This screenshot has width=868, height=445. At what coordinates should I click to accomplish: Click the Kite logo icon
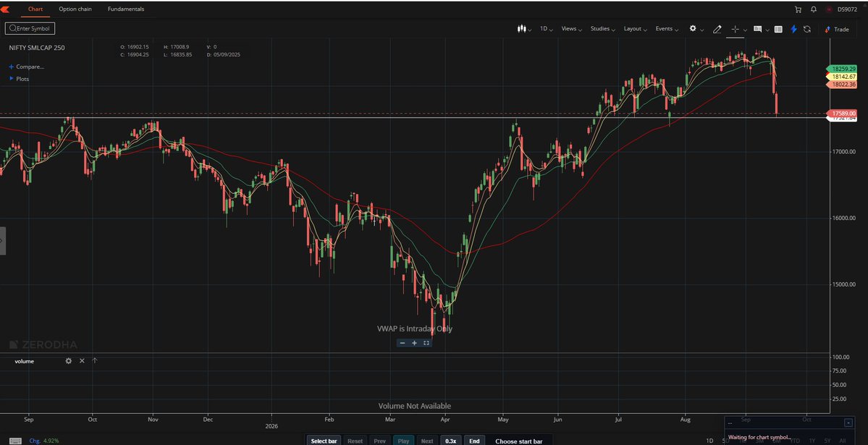pos(5,9)
